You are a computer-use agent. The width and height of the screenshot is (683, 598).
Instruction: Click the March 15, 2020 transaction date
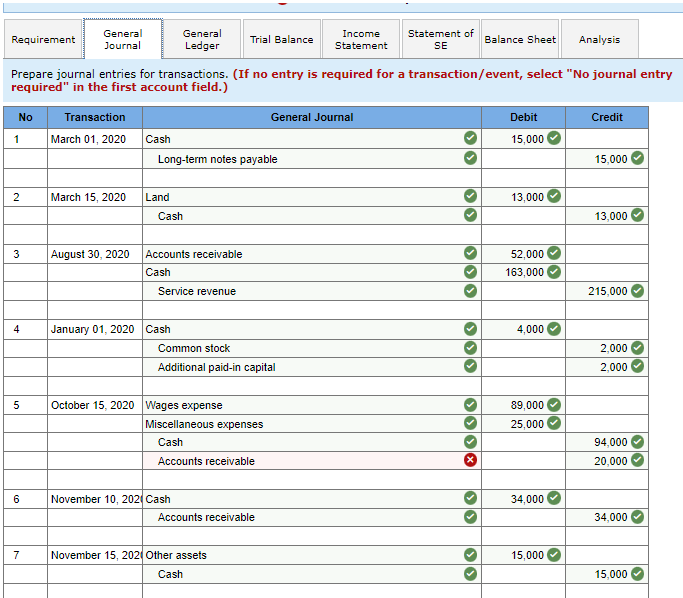[x=88, y=197]
